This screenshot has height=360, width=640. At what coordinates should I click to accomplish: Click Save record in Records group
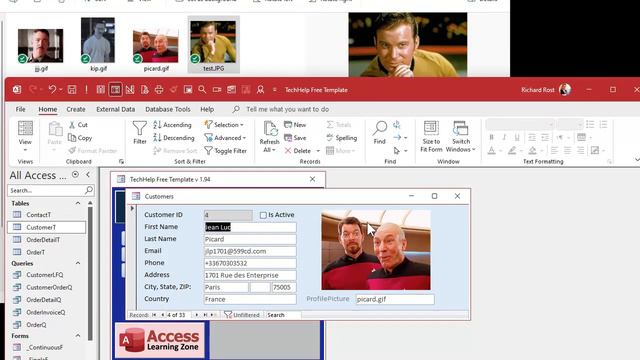click(295, 138)
